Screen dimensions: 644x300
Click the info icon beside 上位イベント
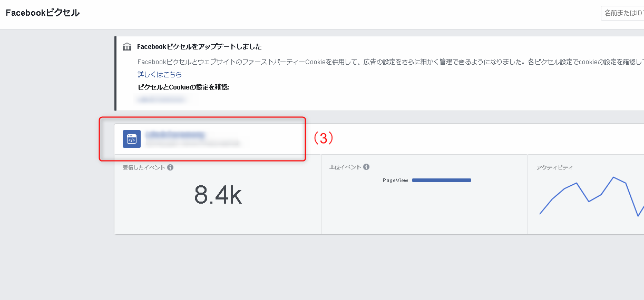pos(366,167)
